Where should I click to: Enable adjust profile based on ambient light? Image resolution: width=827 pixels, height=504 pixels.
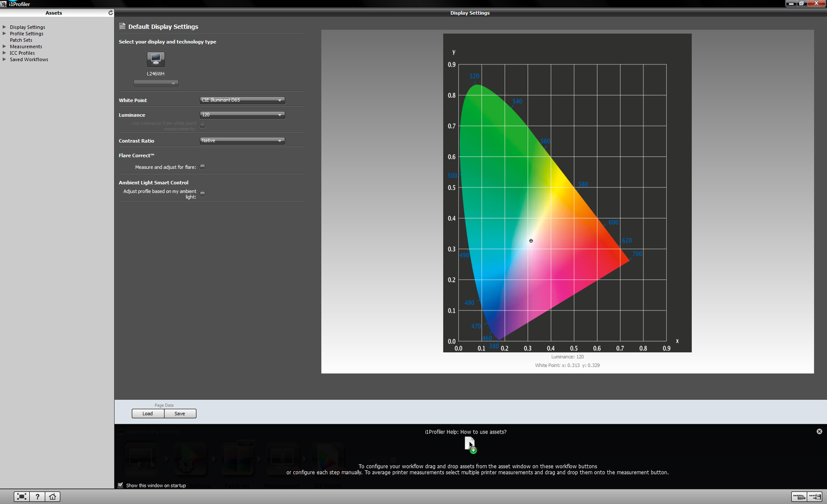coord(203,194)
